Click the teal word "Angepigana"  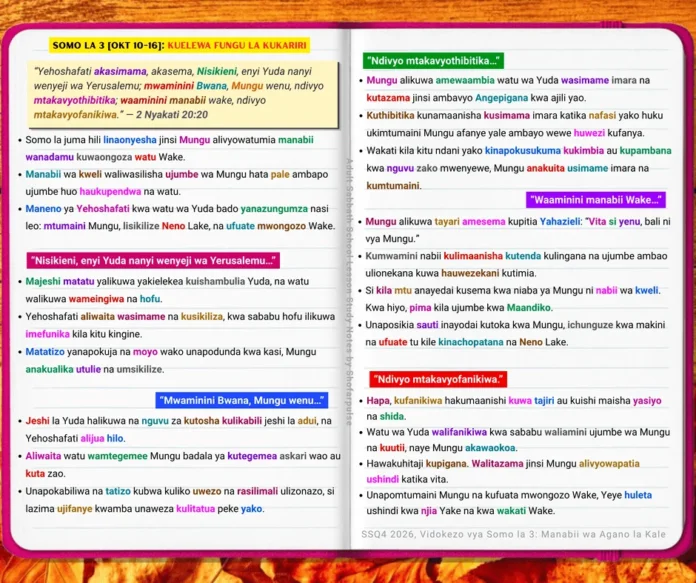tap(502, 98)
